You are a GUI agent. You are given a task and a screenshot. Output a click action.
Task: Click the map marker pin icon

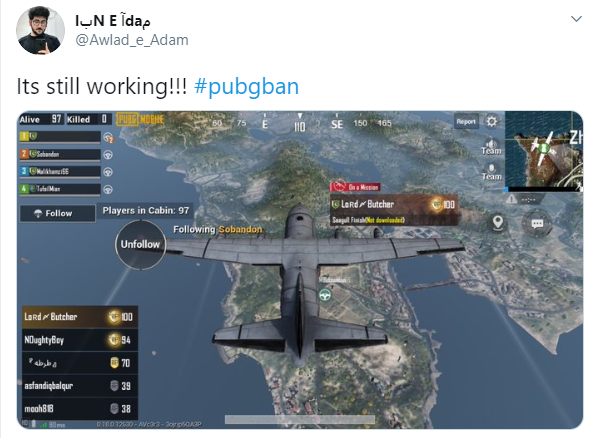click(x=498, y=223)
